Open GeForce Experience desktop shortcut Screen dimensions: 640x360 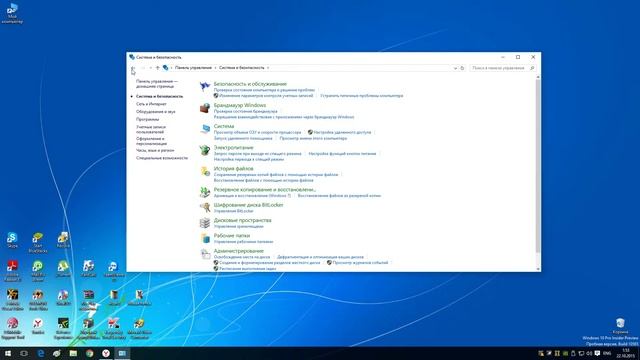point(63,329)
